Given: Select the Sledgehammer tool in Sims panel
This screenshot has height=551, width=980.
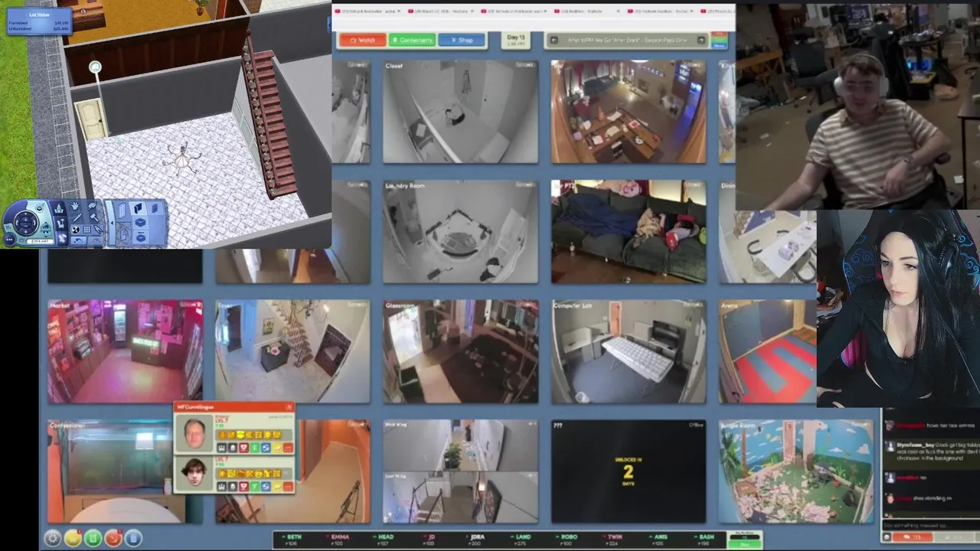Looking at the screenshot, I should [94, 217].
